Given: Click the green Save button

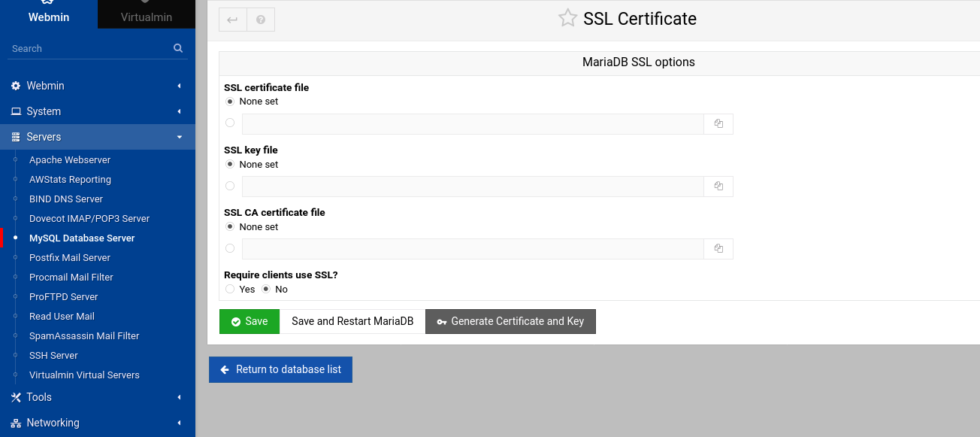Looking at the screenshot, I should pyautogui.click(x=249, y=321).
